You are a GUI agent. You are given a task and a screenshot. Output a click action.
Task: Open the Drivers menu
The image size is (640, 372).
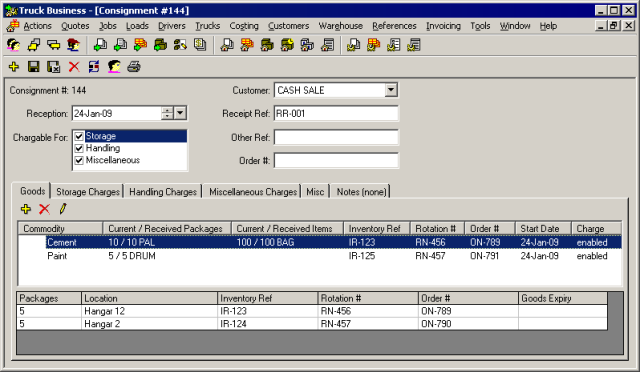click(x=172, y=26)
